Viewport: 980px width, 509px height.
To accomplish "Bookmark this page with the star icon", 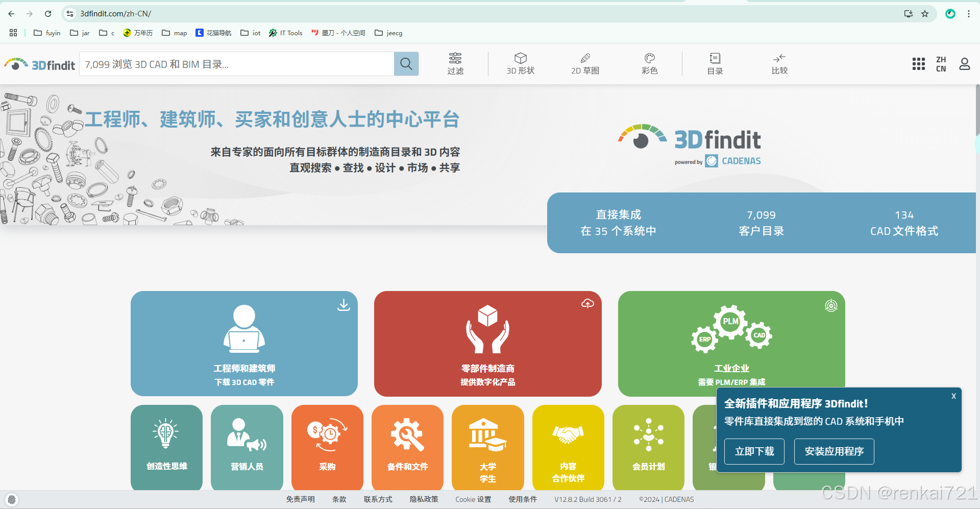I will coord(925,14).
